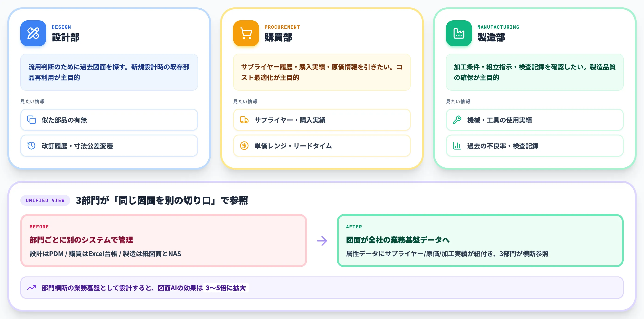Click the 購買部 heading
This screenshot has width=644, height=319.
click(278, 37)
